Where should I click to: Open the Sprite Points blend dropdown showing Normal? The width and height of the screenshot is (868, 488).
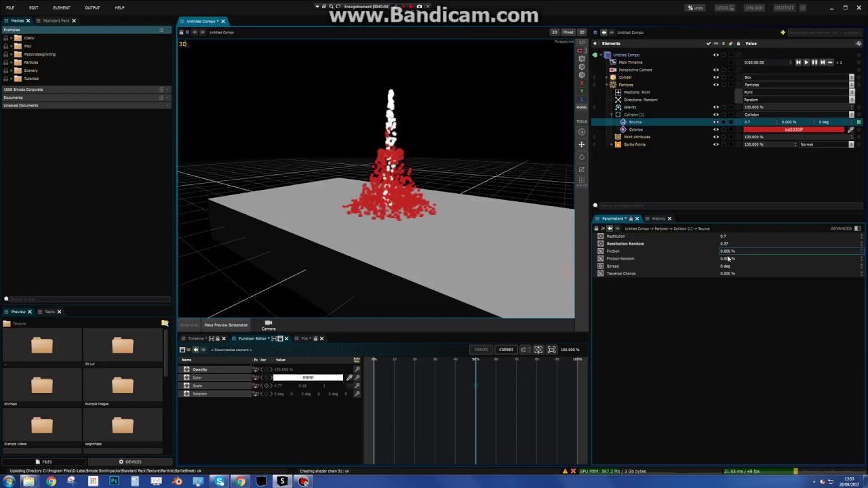click(x=826, y=144)
